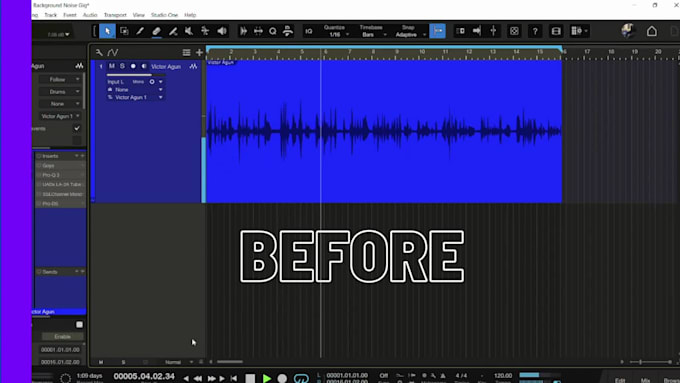Image resolution: width=680 pixels, height=383 pixels.
Task: Open the Timebase Bars dropdown
Action: [373, 31]
